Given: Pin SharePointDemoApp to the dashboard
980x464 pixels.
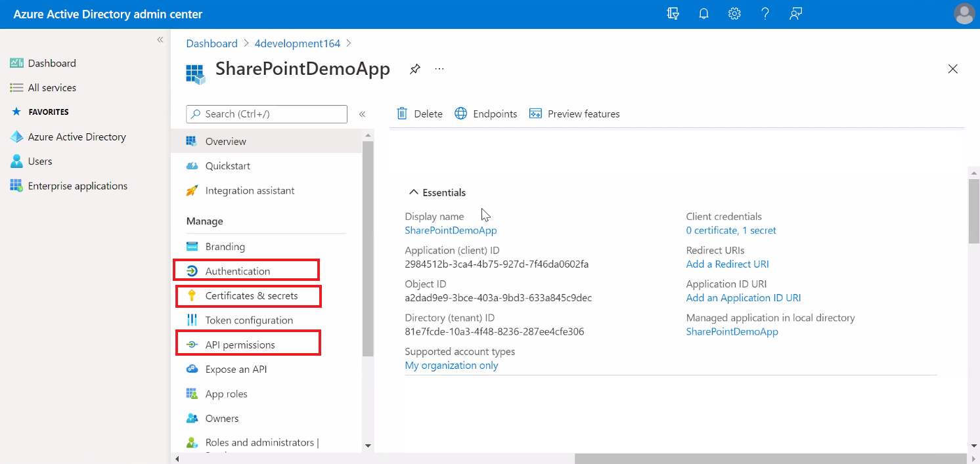Looking at the screenshot, I should pos(414,69).
